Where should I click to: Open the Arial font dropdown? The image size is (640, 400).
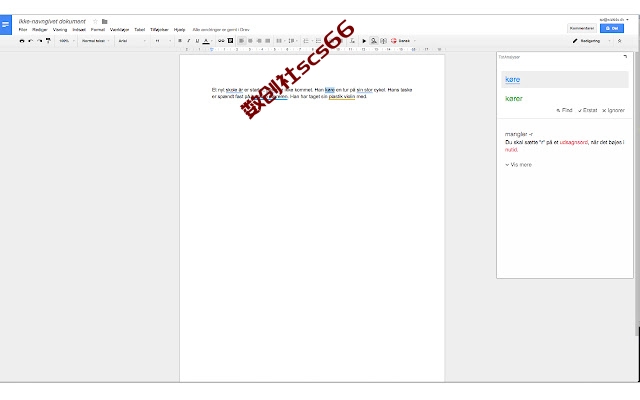[132, 41]
